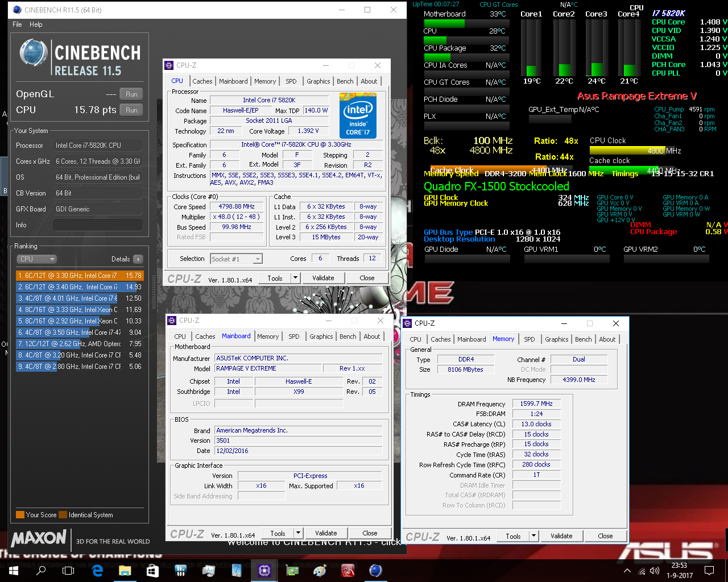
Task: Open the Paint palette taskbar icon
Action: tap(320, 570)
